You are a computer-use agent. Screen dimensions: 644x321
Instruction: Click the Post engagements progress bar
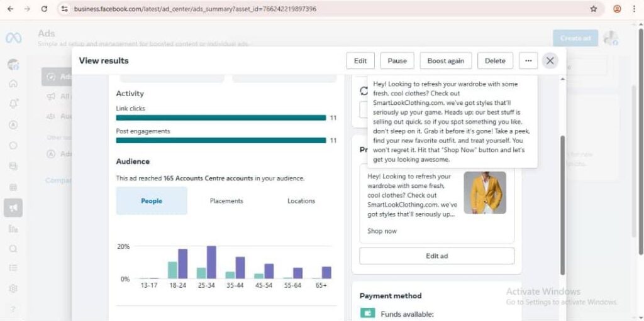point(221,140)
